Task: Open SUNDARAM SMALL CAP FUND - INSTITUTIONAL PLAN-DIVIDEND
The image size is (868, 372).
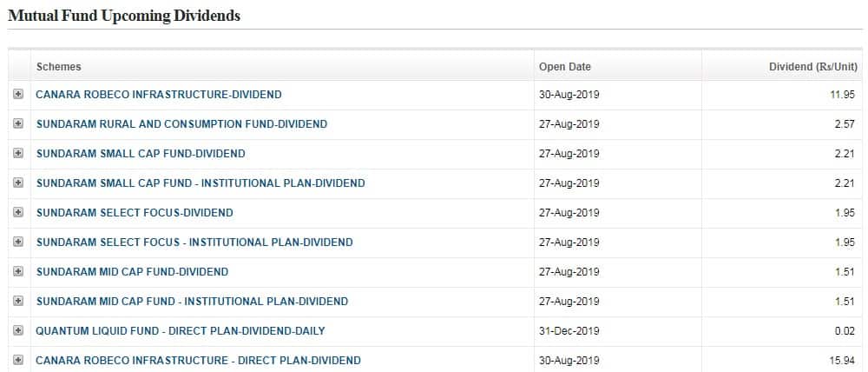Action: click(201, 183)
